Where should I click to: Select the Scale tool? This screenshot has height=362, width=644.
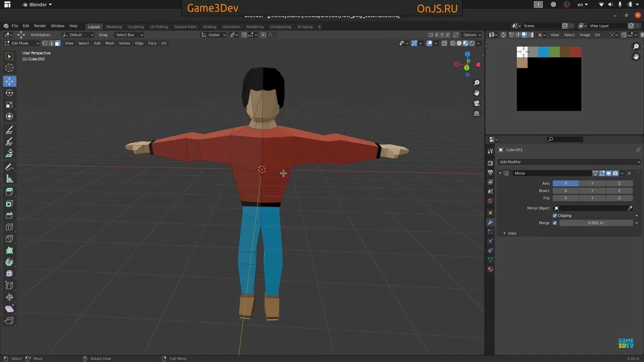[x=10, y=105]
